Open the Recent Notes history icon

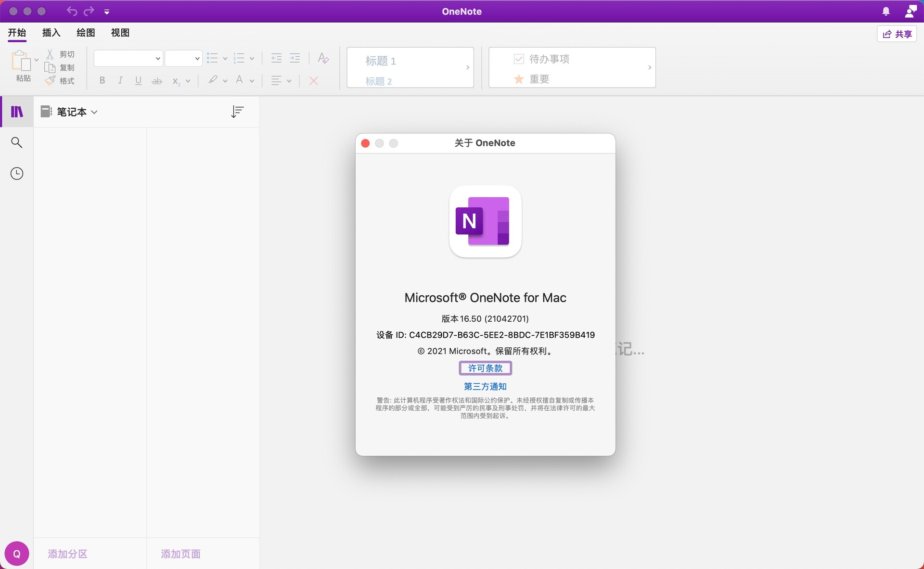pos(17,173)
